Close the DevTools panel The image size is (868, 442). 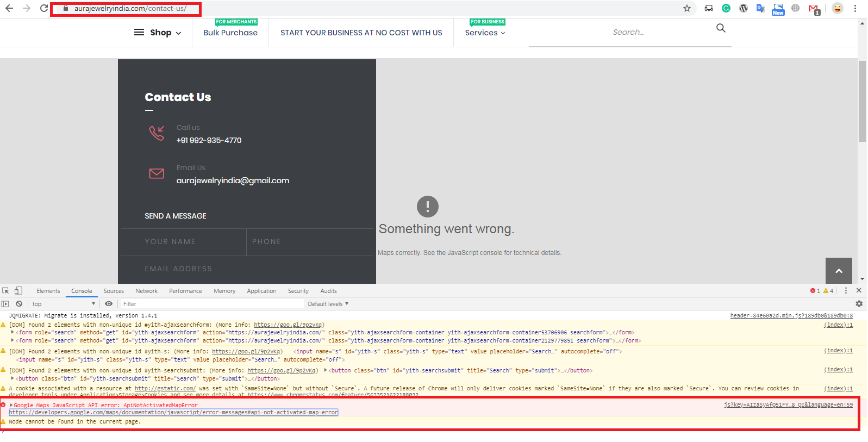[x=859, y=291]
